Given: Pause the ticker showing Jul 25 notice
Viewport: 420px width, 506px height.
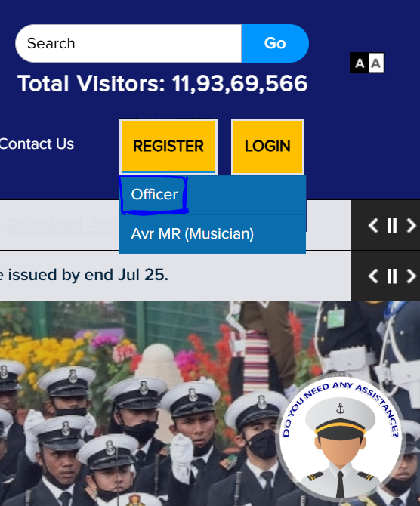Looking at the screenshot, I should (x=392, y=276).
